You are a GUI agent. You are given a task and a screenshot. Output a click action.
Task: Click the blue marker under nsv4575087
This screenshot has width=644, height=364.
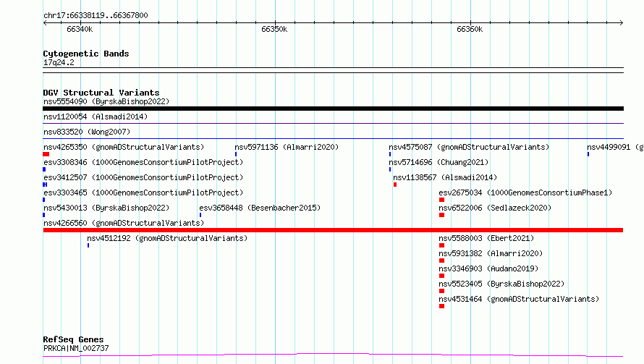(390, 154)
